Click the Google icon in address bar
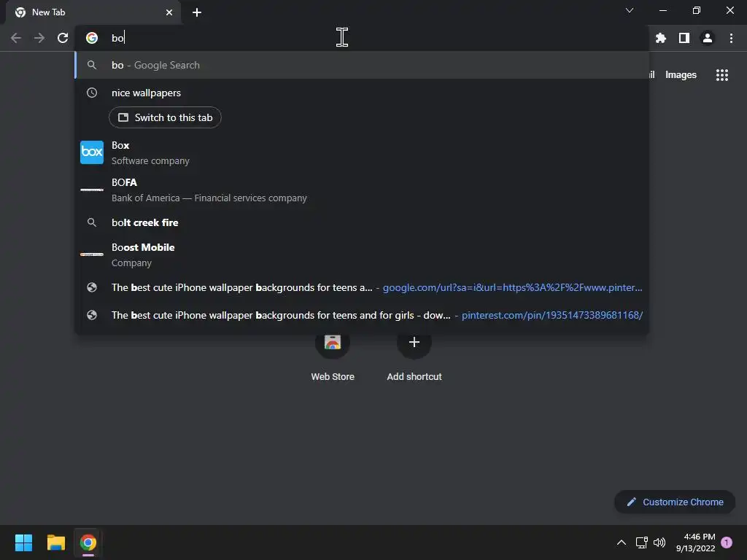The height and width of the screenshot is (560, 747). pos(92,38)
